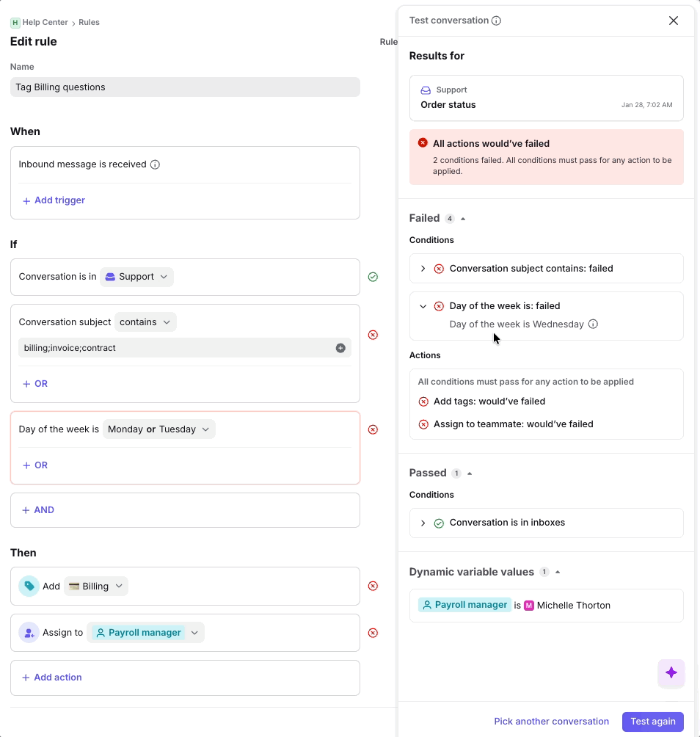Collapse the Failed results section

pyautogui.click(x=463, y=219)
